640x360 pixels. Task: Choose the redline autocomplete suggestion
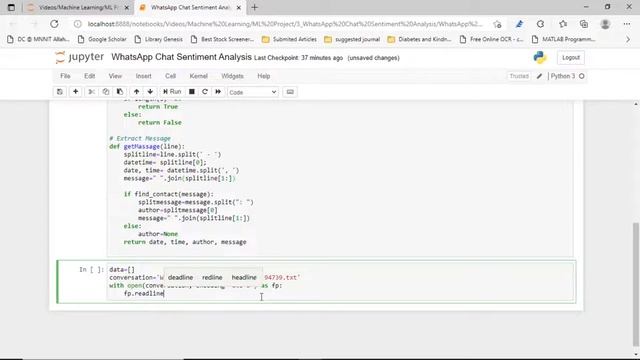pyautogui.click(x=212, y=277)
